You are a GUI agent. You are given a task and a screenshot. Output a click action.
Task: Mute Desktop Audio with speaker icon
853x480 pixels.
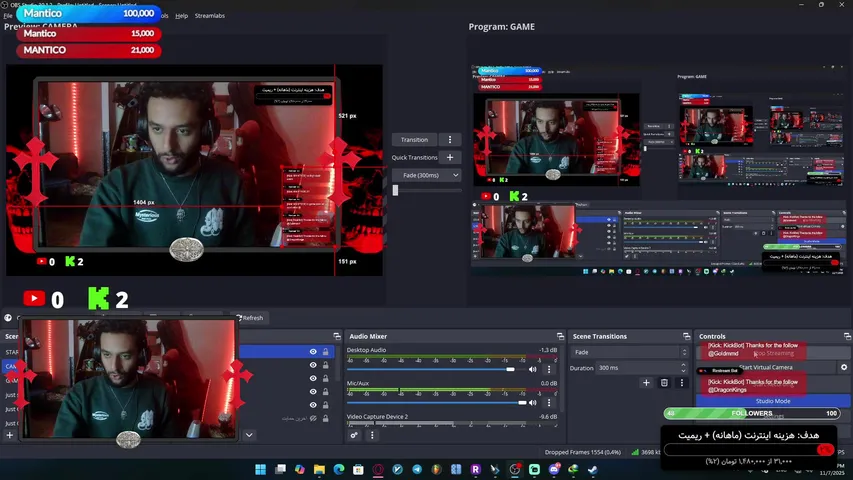533,370
